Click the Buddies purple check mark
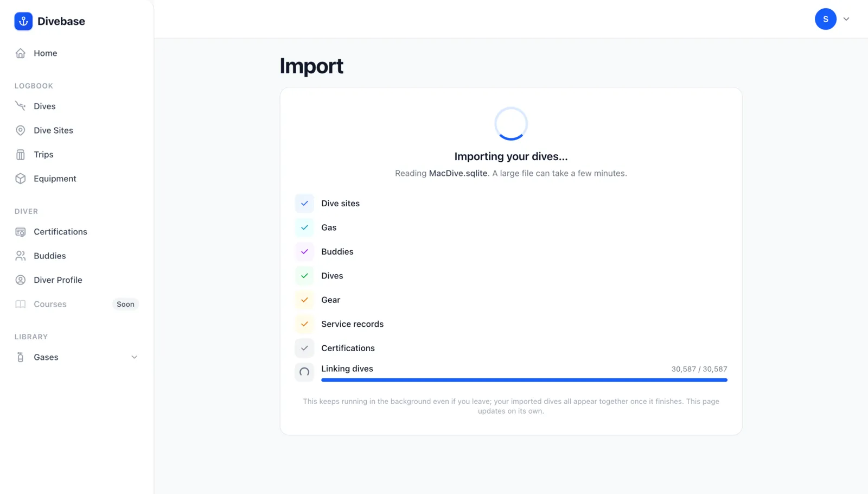The width and height of the screenshot is (868, 494). tap(304, 252)
